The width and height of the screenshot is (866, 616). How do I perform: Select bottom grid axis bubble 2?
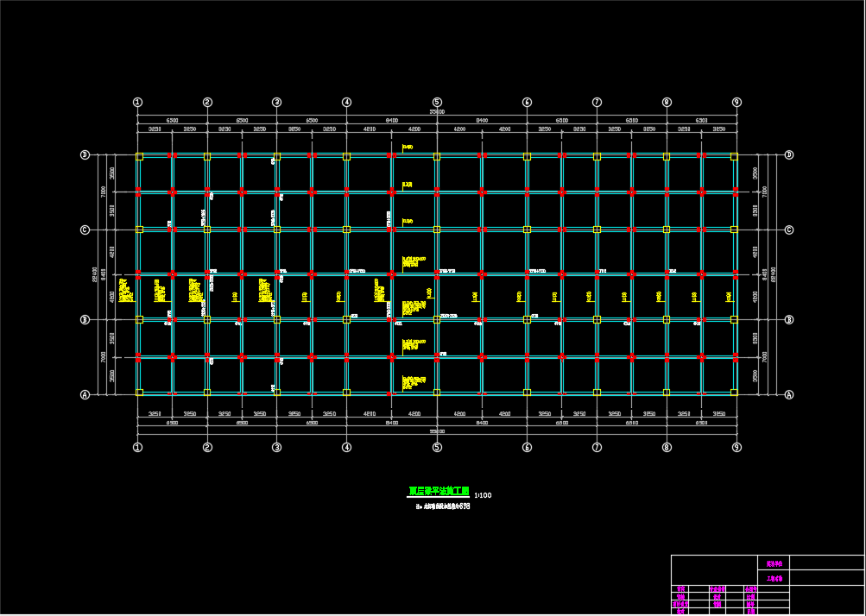click(207, 447)
